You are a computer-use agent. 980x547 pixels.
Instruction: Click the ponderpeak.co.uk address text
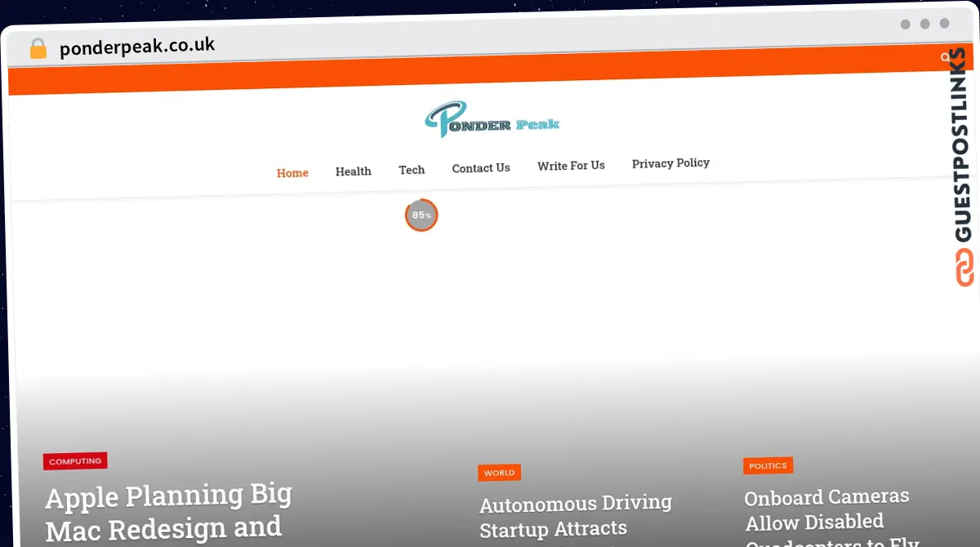click(x=137, y=47)
